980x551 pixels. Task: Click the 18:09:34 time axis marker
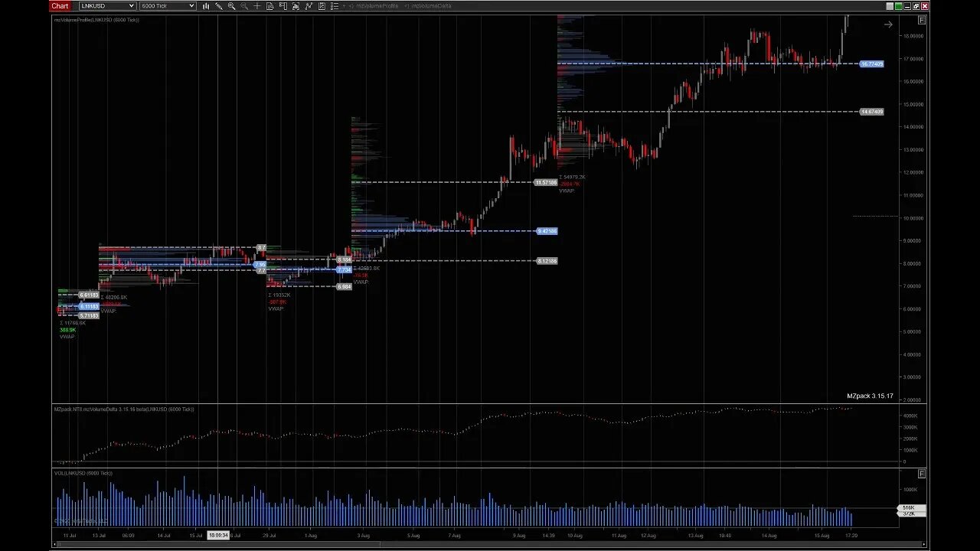(x=219, y=536)
